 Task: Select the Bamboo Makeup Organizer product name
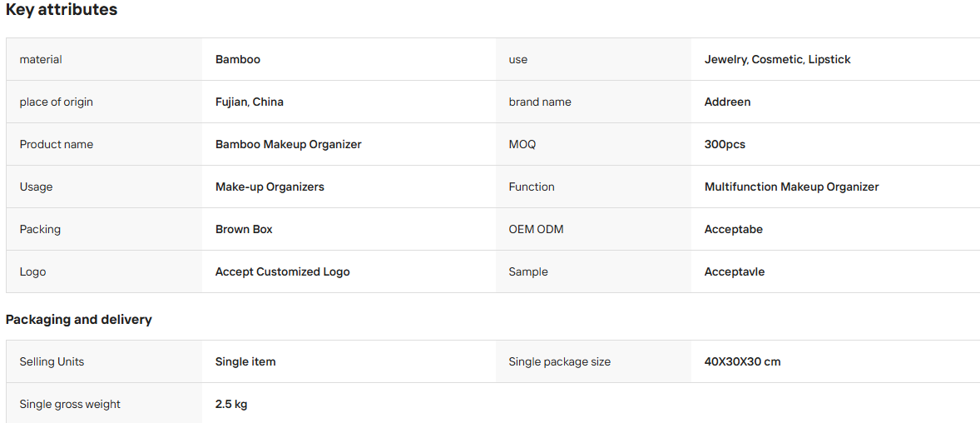coord(288,145)
